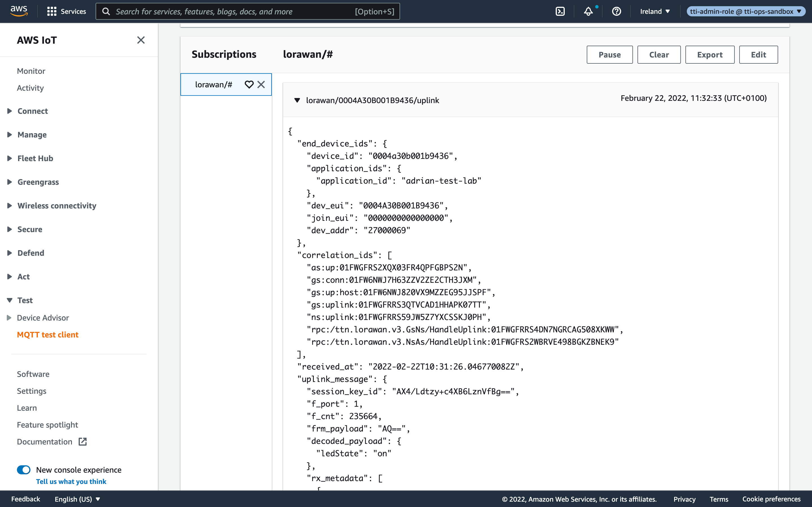Go to AWS home logo
812x507 pixels.
point(19,11)
